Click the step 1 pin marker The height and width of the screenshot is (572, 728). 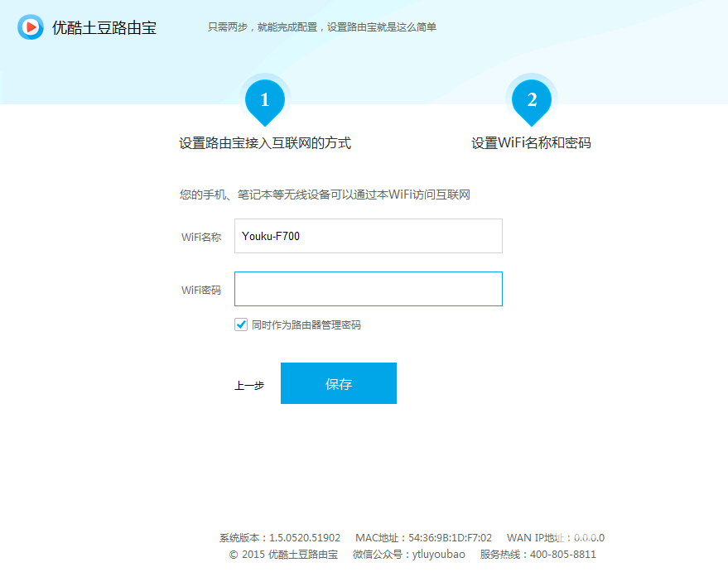pos(265,102)
